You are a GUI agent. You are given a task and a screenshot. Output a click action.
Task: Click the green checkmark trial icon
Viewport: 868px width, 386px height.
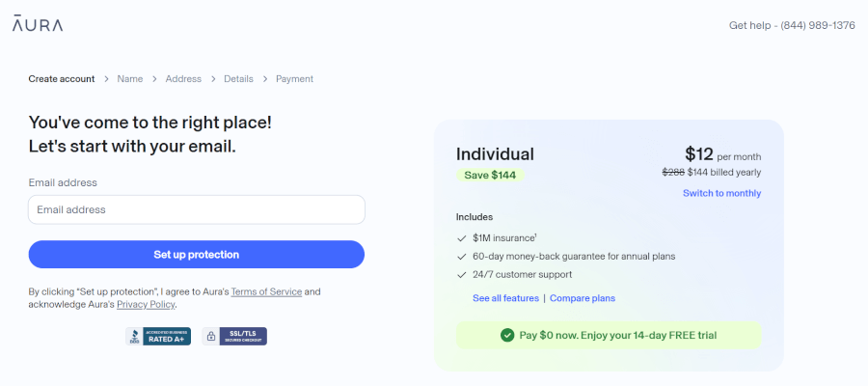click(x=507, y=335)
